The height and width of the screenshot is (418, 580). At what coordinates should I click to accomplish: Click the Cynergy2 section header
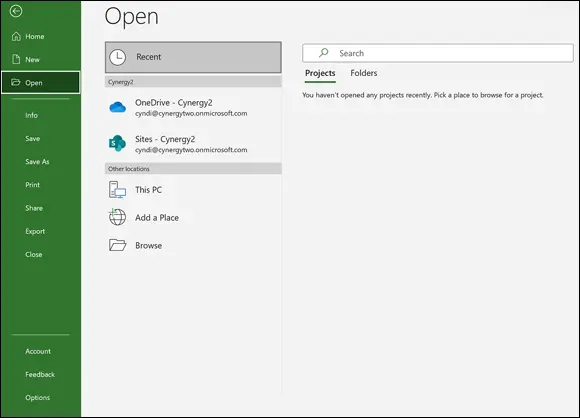point(193,82)
